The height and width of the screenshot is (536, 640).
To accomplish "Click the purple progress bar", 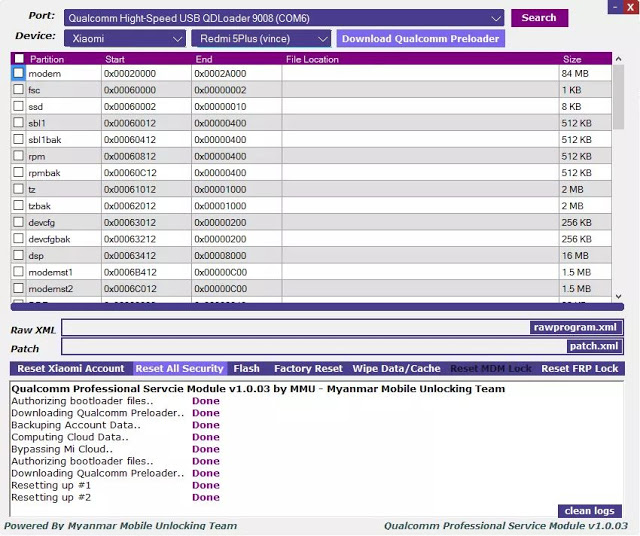I will (x=317, y=307).
